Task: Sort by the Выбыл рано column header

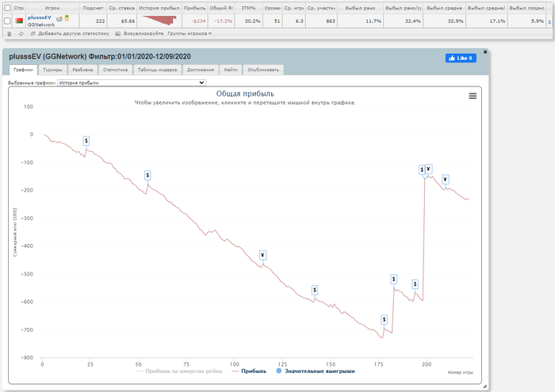Action: tap(360, 8)
